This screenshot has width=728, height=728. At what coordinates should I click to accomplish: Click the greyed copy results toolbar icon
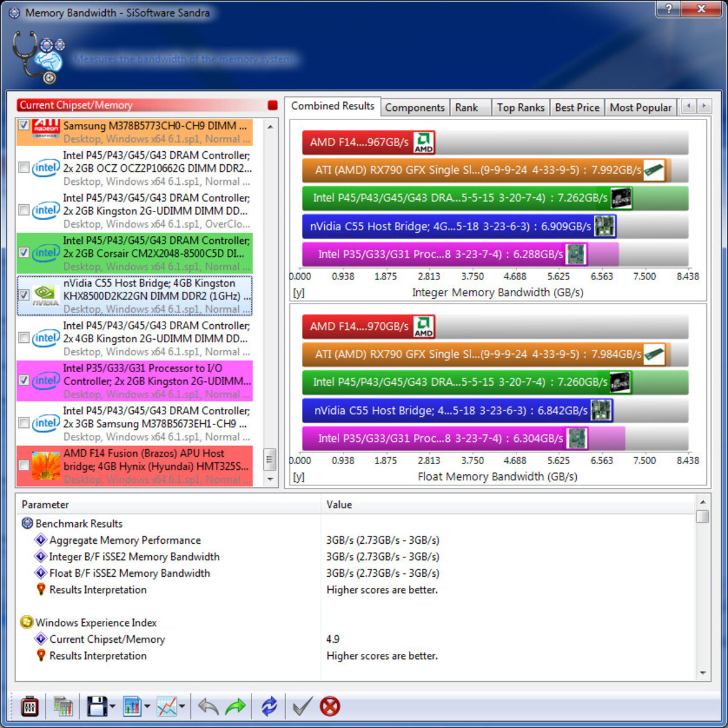(x=63, y=706)
